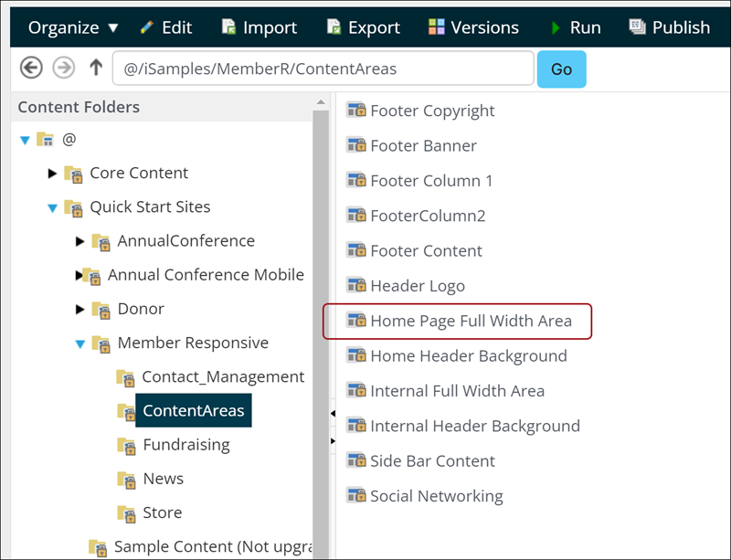Click the Import document icon
Viewport: 731px width, 560px height.
click(x=228, y=27)
